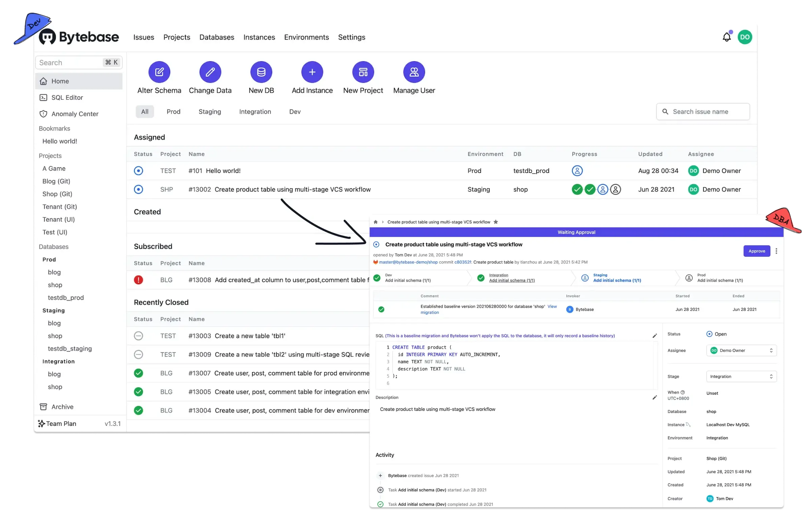Viewport: 812px width, 510px height.
Task: Open the issue's three-dot more menu
Action: point(776,251)
